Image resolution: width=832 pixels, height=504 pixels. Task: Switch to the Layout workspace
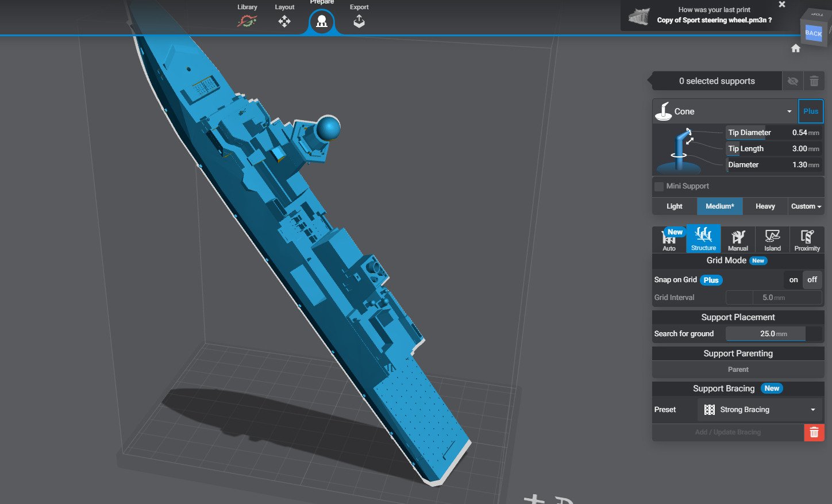point(284,21)
